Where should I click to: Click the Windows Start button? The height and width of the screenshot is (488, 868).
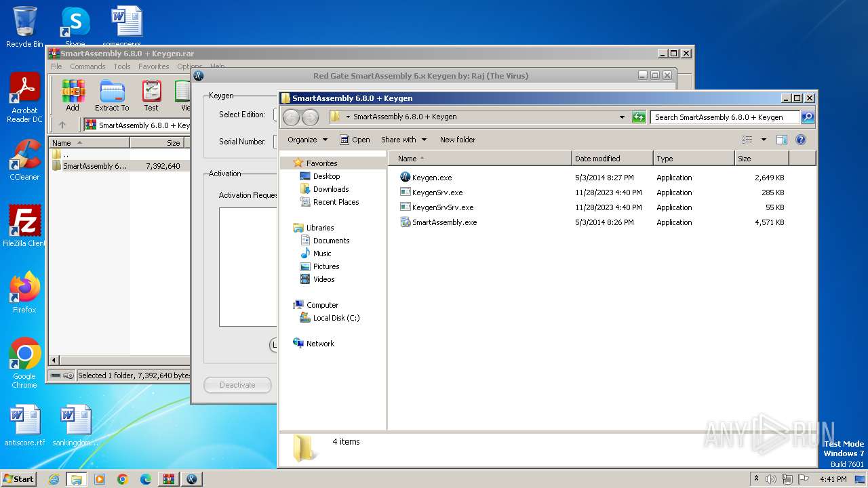(18, 479)
